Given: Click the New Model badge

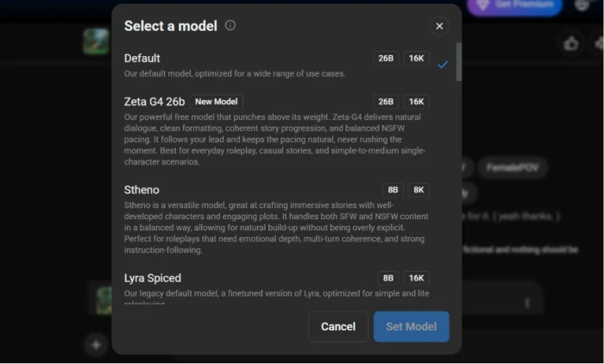Looking at the screenshot, I should [x=216, y=102].
